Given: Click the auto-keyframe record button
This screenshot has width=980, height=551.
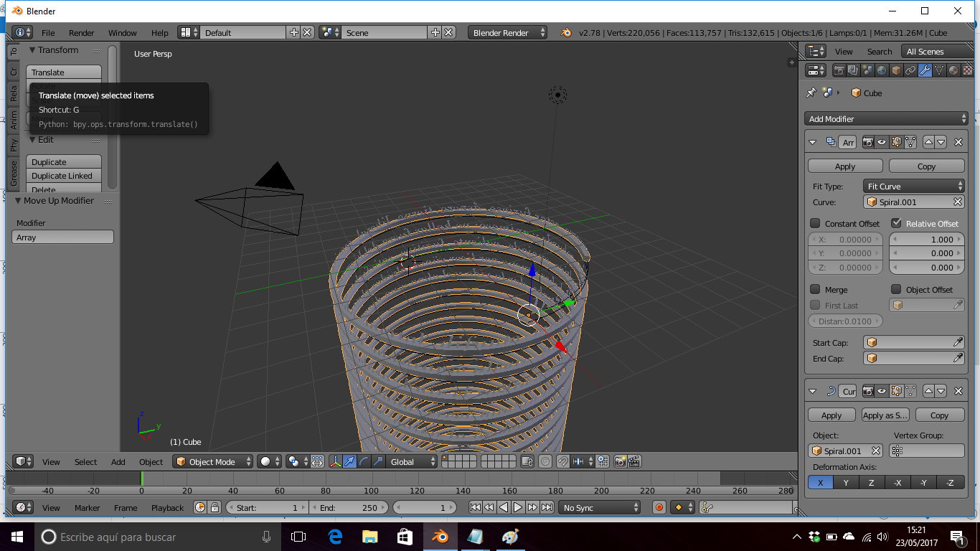Looking at the screenshot, I should pyautogui.click(x=659, y=507).
